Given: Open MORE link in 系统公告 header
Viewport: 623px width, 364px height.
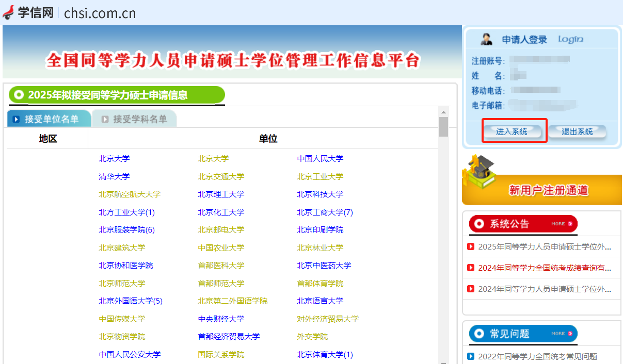Looking at the screenshot, I should coord(562,224).
